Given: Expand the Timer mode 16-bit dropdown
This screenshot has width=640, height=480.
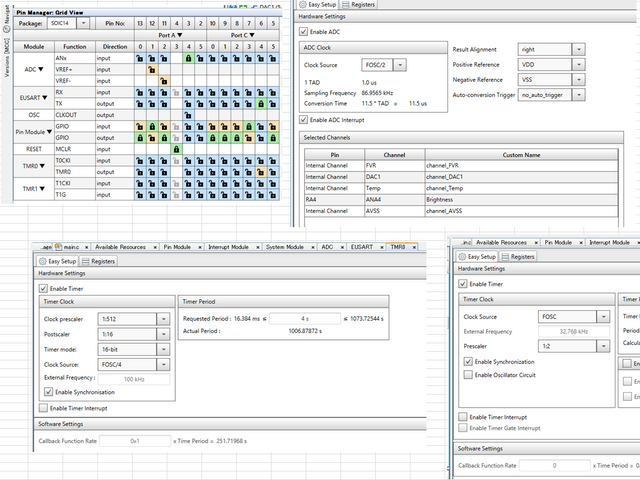Looking at the screenshot, I should tap(164, 351).
